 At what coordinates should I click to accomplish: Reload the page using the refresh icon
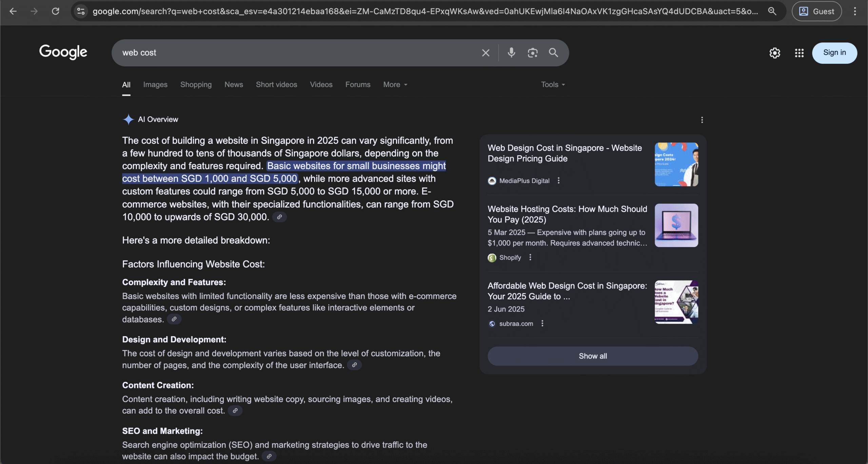[55, 11]
